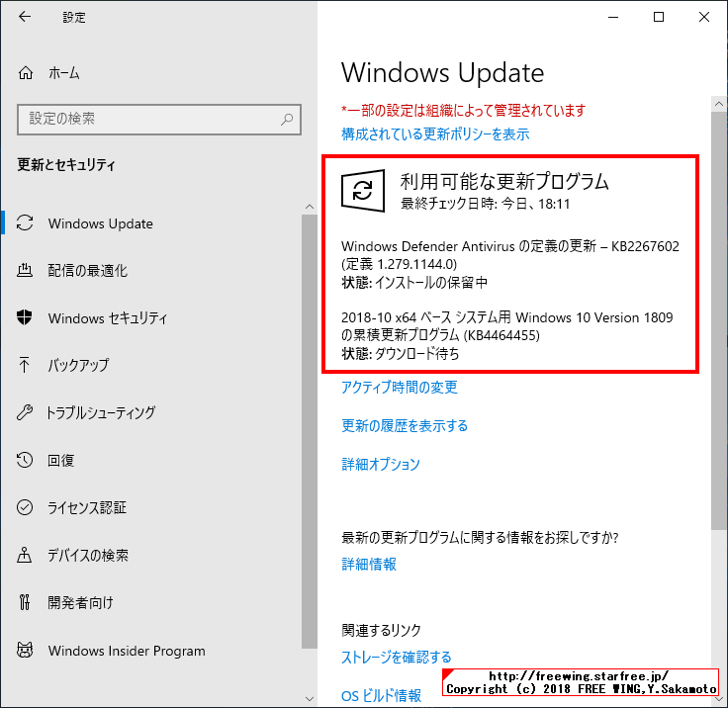Click the 設定の検索 search box

(x=159, y=120)
